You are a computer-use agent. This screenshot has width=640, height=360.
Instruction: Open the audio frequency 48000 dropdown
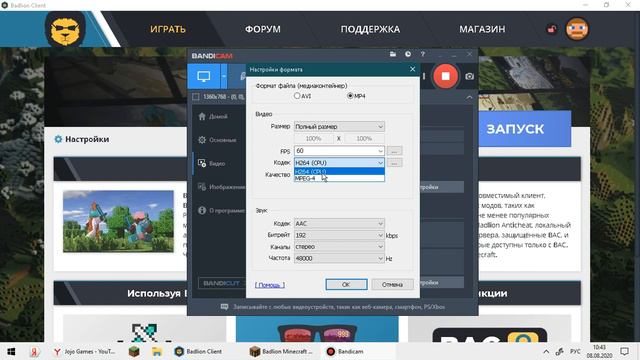tap(339, 258)
